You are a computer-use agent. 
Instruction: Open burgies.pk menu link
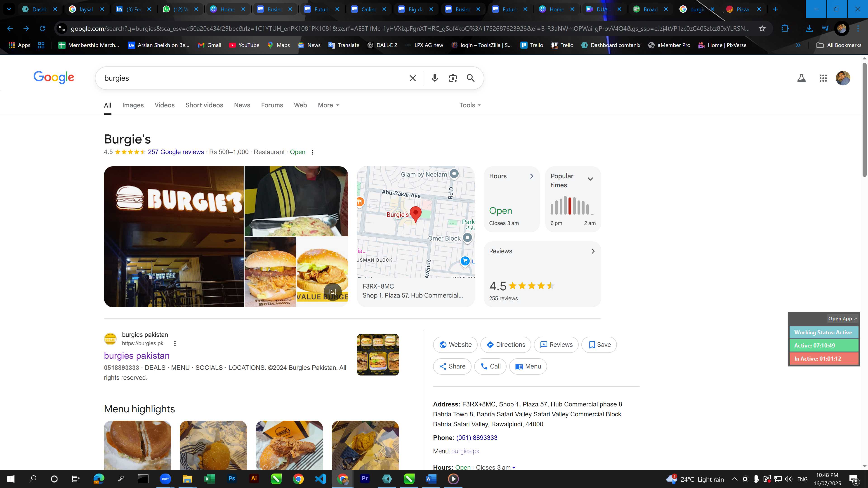(465, 451)
